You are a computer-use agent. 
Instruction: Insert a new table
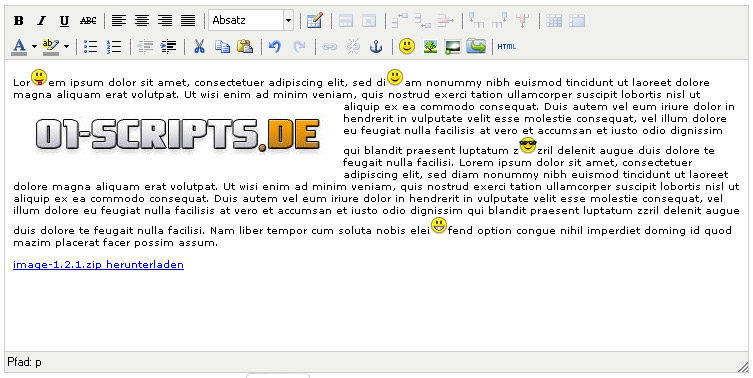coord(315,21)
